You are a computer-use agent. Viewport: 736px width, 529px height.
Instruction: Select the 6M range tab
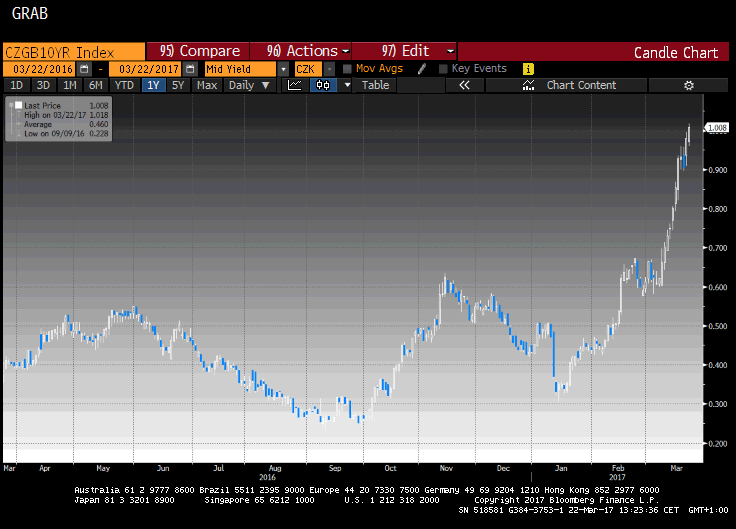click(96, 85)
